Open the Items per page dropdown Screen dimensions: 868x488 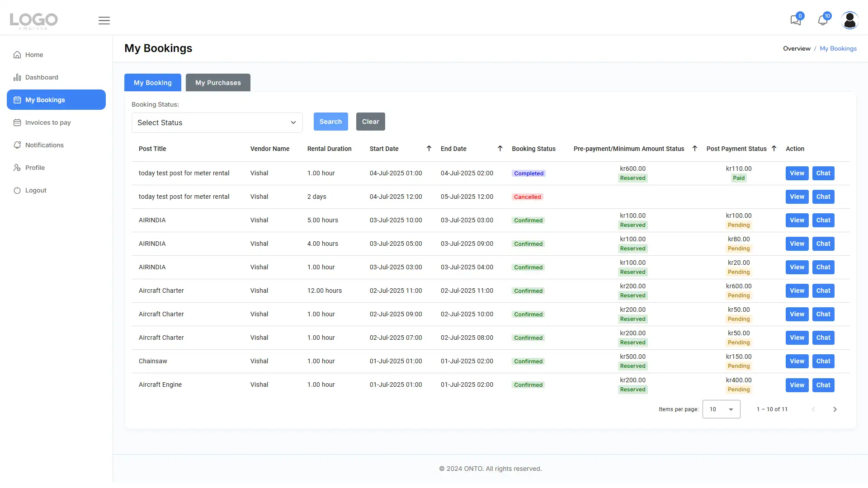pyautogui.click(x=722, y=409)
